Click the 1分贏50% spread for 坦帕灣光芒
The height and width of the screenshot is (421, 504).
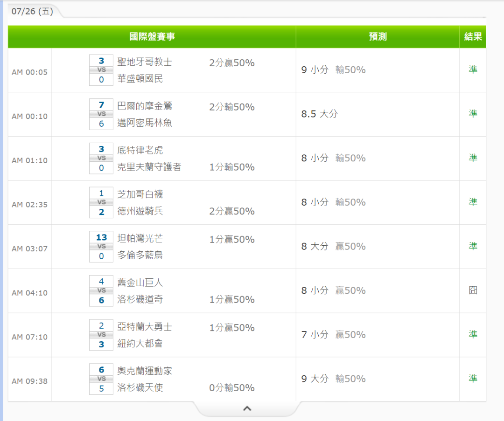[232, 239]
